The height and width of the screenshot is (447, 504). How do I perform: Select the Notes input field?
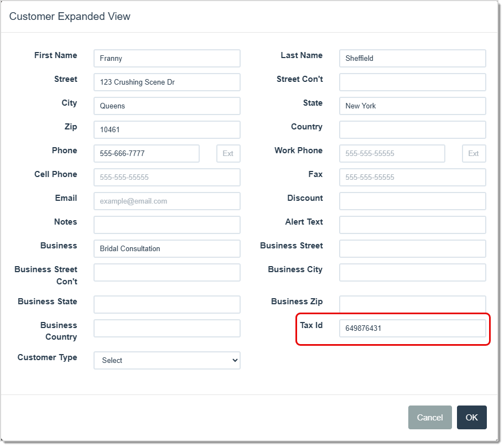tap(166, 225)
